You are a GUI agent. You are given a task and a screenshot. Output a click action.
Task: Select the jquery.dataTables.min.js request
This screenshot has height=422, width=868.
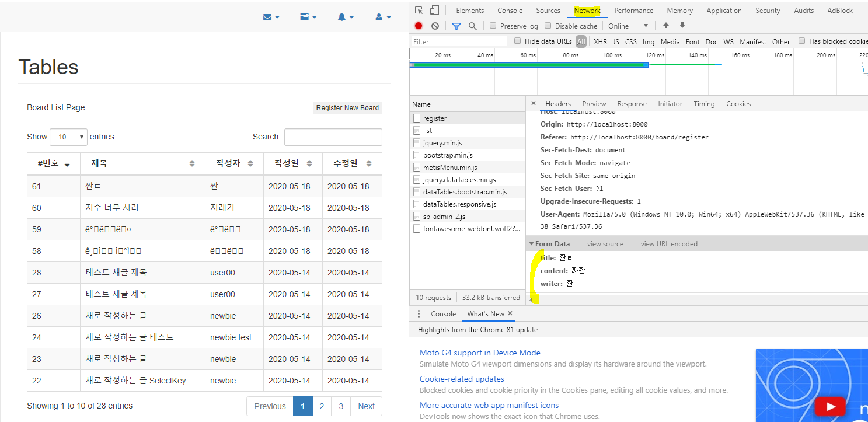[468, 179]
